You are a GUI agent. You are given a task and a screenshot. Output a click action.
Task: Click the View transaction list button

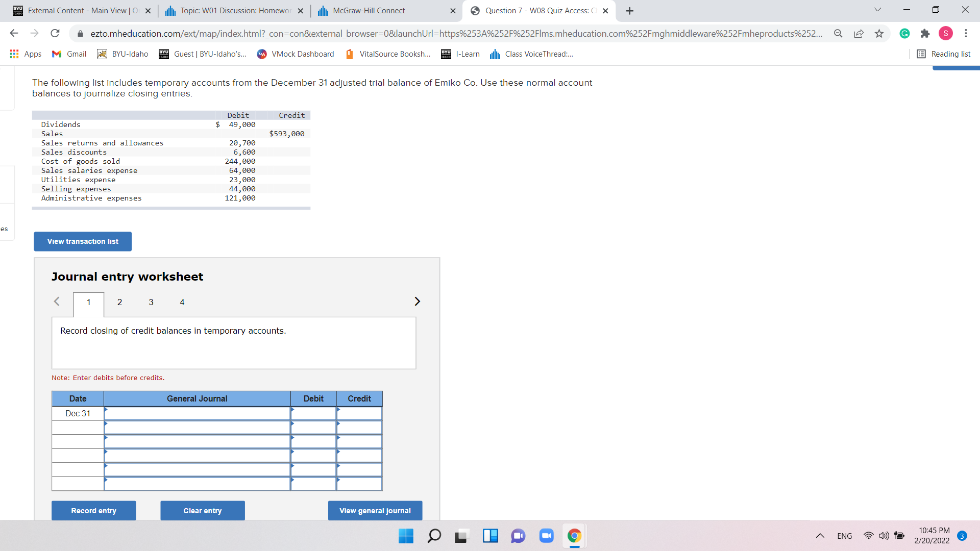pos(82,241)
